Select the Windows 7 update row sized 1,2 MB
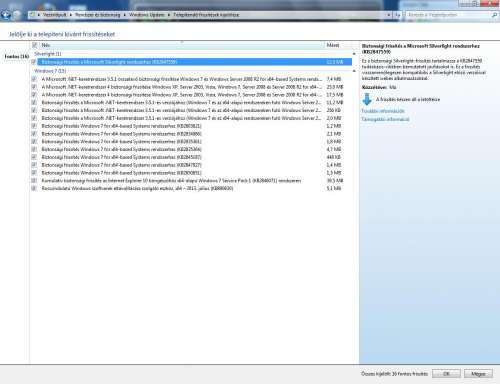 point(192,126)
